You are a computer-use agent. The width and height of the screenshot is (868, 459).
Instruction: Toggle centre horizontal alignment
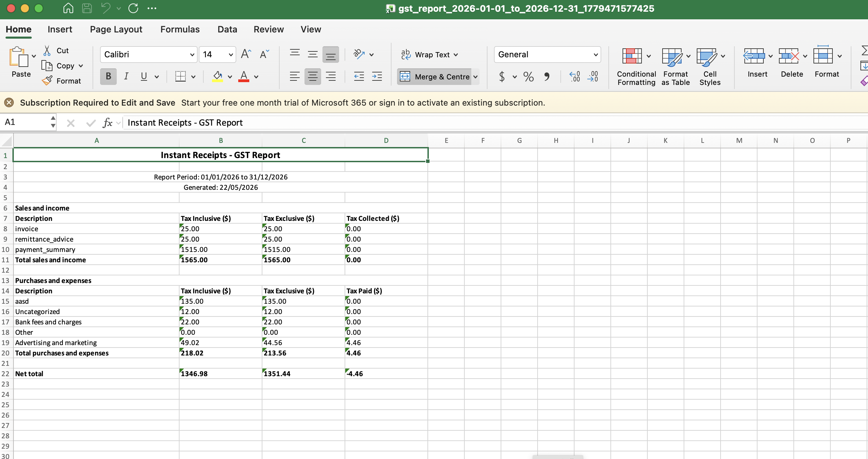[313, 76]
